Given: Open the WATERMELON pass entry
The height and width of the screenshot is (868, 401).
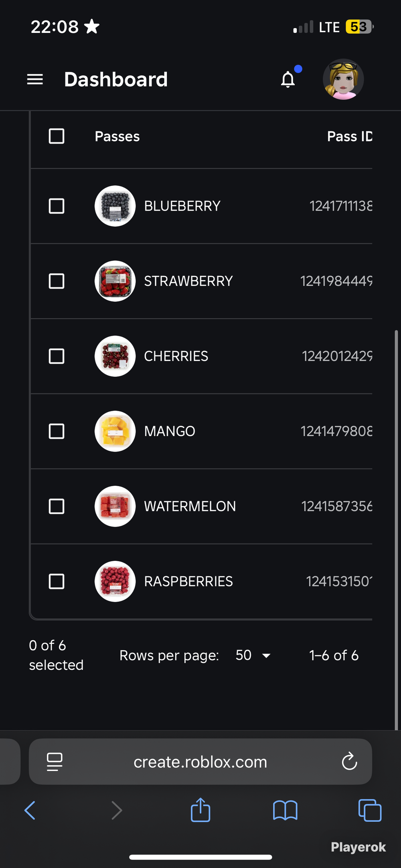Looking at the screenshot, I should 190,507.
